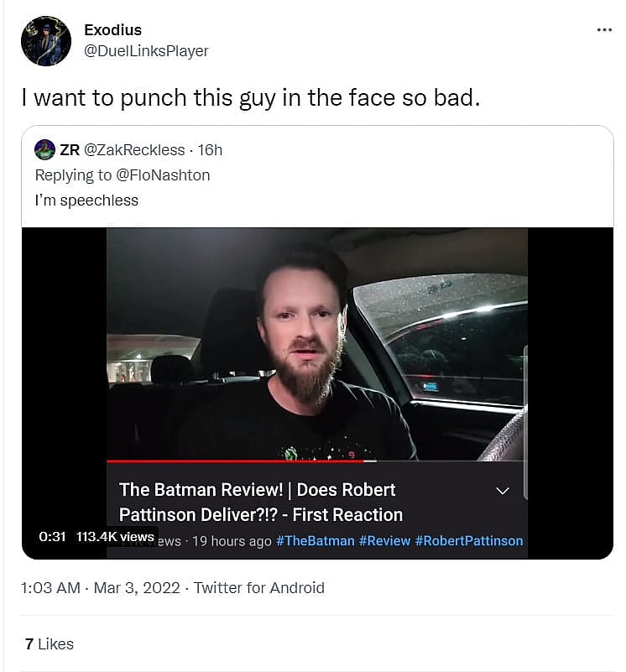Click the 0:31 video timer badge

coord(52,537)
